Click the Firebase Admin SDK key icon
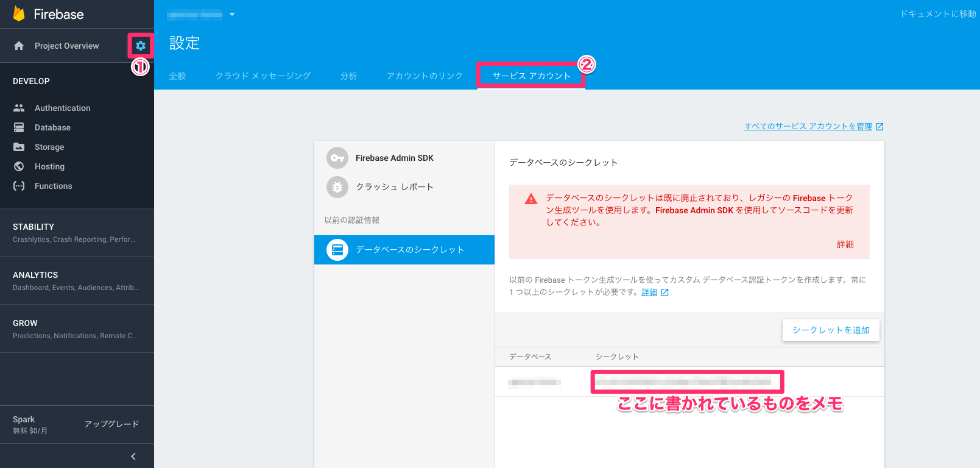The width and height of the screenshot is (980, 468). pos(337,158)
